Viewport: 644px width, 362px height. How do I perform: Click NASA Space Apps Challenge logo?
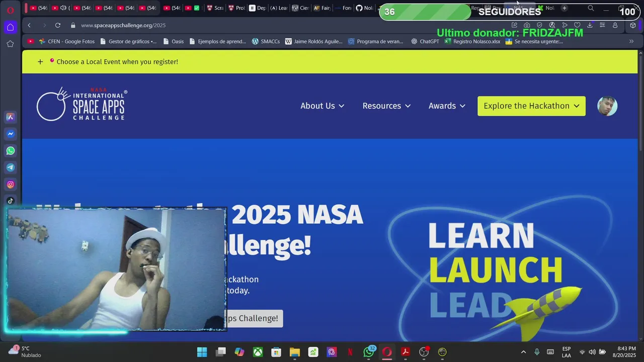coord(82,105)
